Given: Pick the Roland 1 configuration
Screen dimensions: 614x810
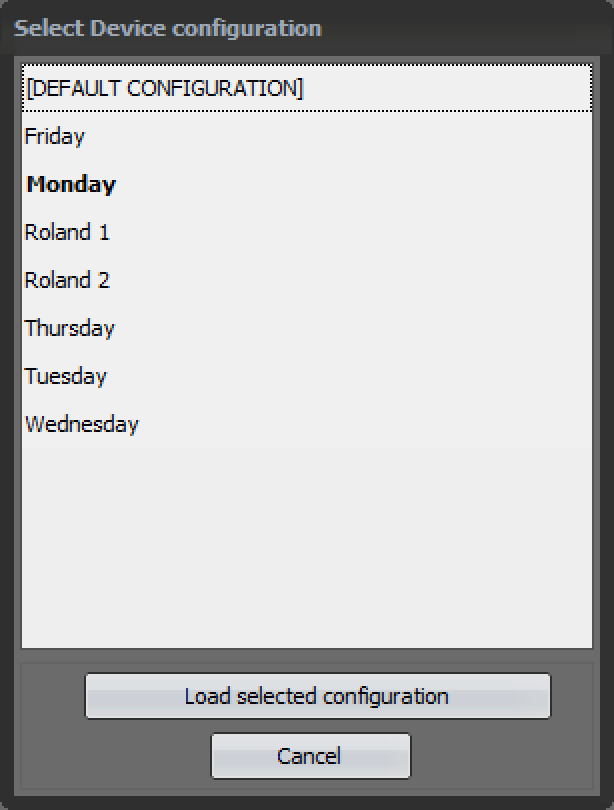Looking at the screenshot, I should pyautogui.click(x=307, y=232).
